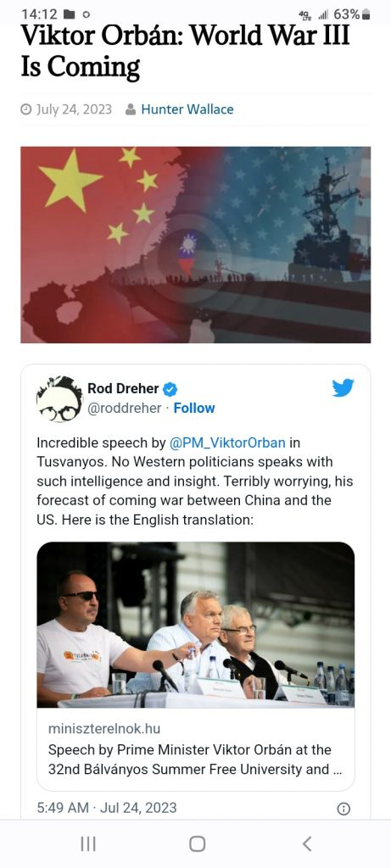Tap the Twitter bird logo in tweet
This screenshot has width=391, height=868.
coord(343,388)
